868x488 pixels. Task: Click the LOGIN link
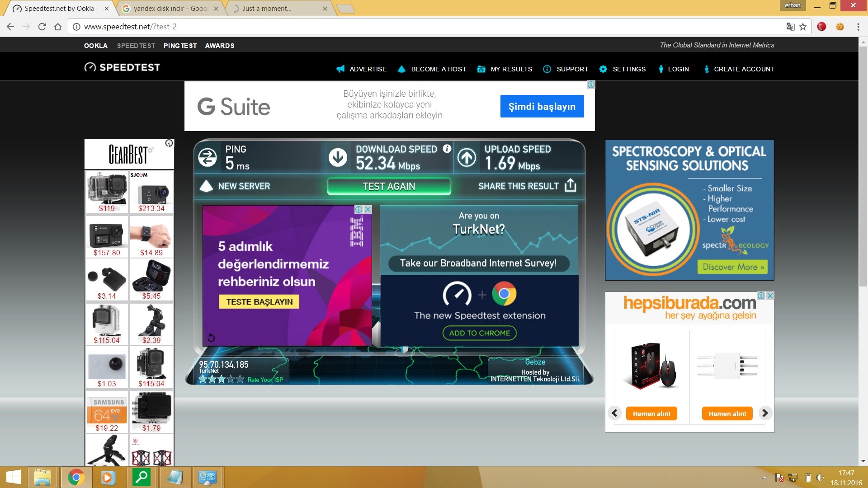click(x=674, y=69)
